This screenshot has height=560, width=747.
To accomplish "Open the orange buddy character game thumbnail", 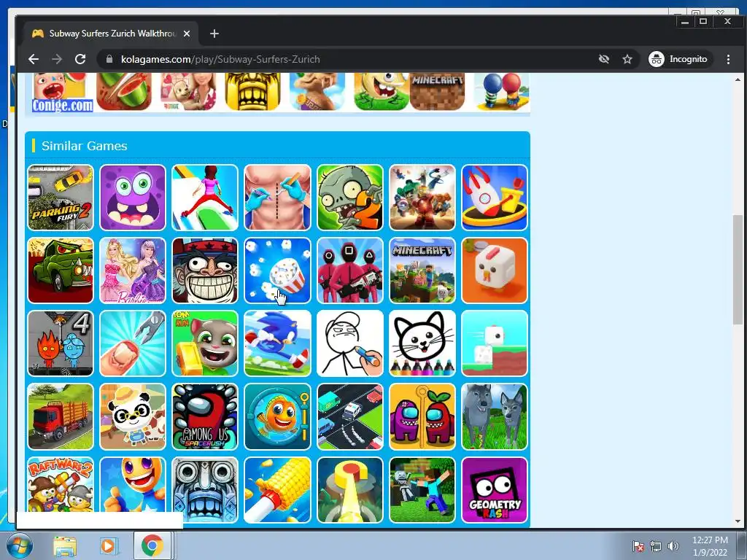I will pyautogui.click(x=133, y=485).
